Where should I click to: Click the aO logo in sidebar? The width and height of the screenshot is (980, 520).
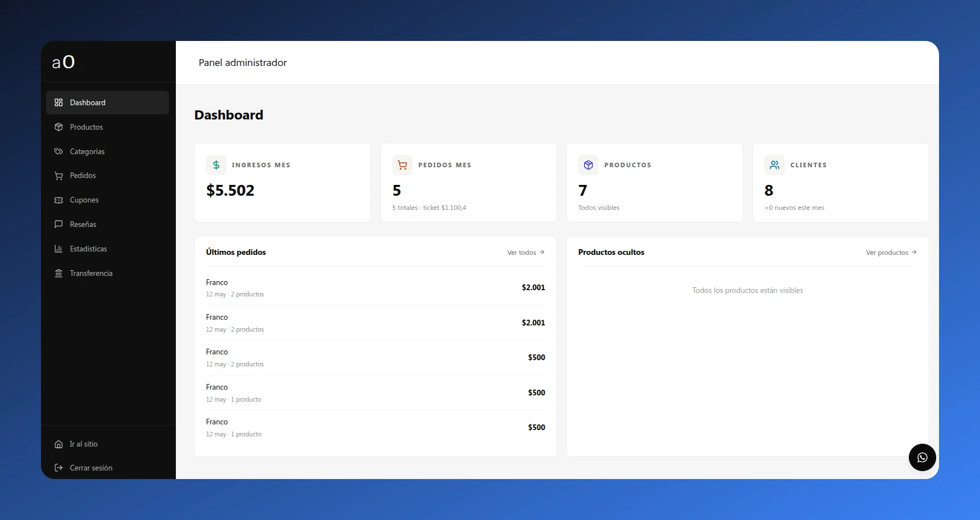tap(63, 61)
